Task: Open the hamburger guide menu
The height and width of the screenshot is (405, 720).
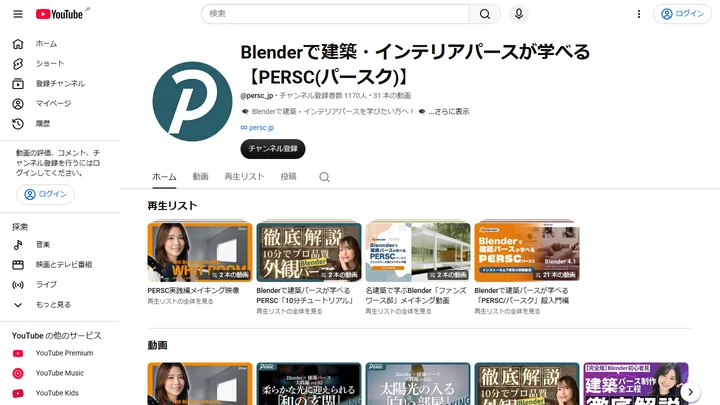Action: (x=18, y=14)
